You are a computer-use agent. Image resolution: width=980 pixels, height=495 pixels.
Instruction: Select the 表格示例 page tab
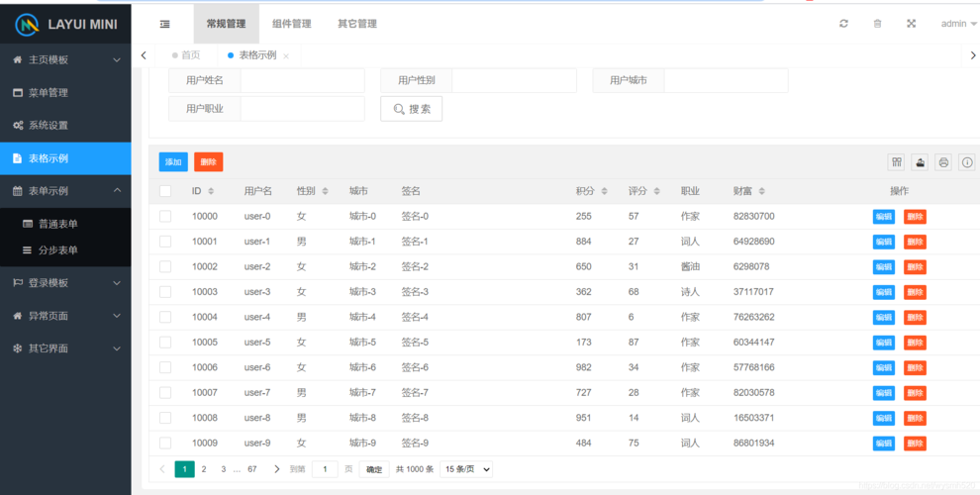[x=257, y=55]
